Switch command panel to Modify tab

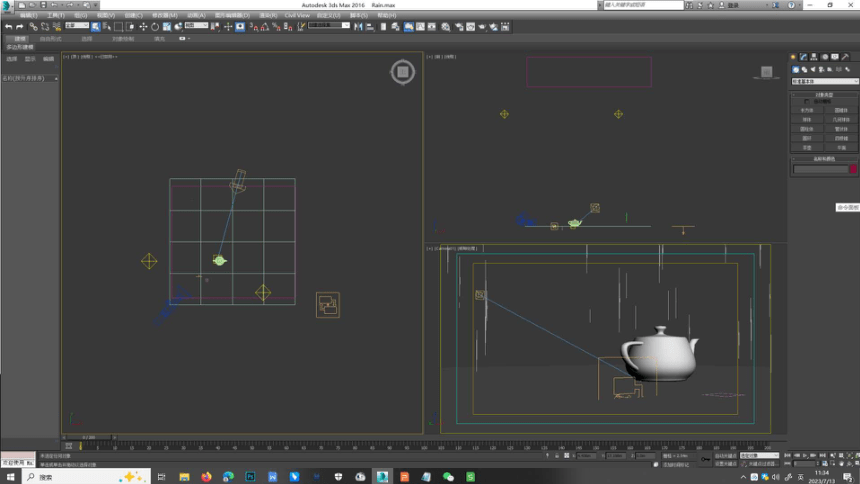click(x=803, y=57)
